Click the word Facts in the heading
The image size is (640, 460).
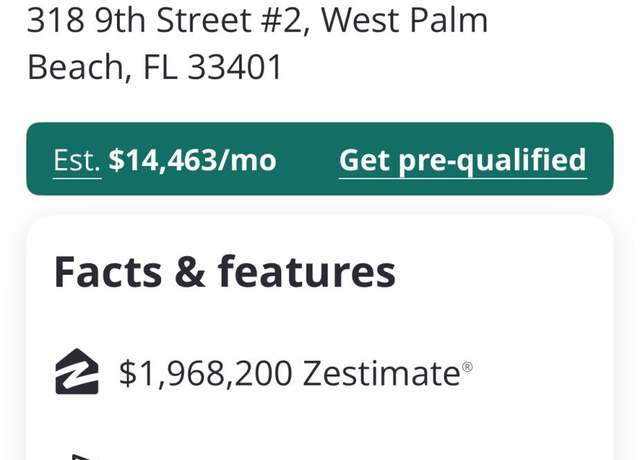(108, 272)
